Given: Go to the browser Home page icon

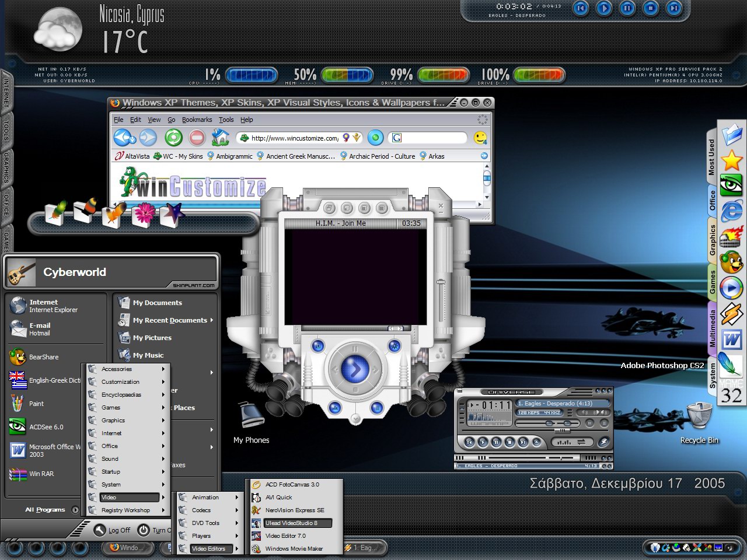Looking at the screenshot, I should (220, 138).
